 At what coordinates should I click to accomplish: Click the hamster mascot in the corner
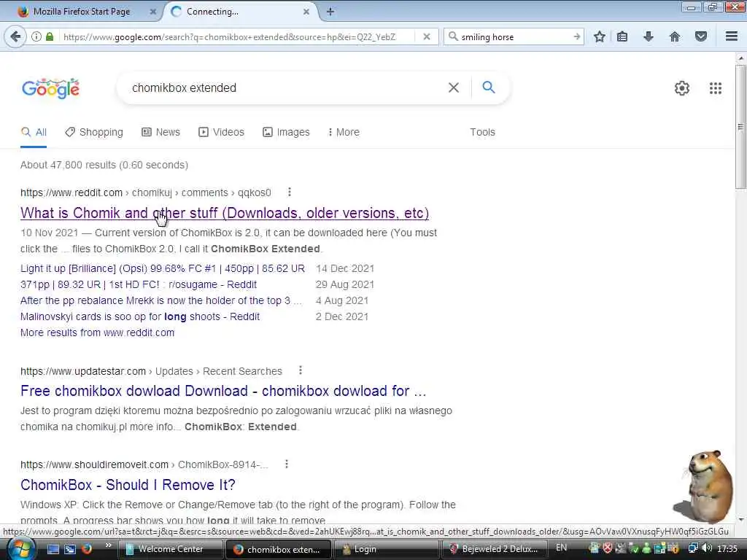click(704, 486)
